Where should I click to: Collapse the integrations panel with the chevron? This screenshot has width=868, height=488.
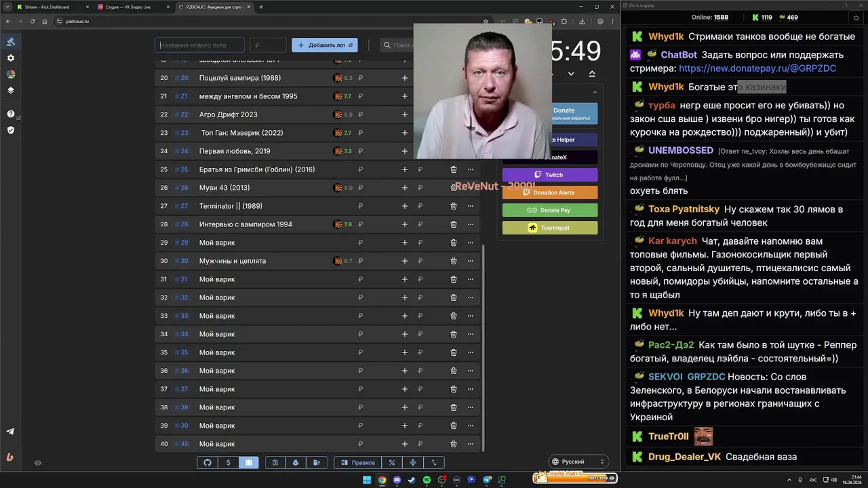coord(595,93)
